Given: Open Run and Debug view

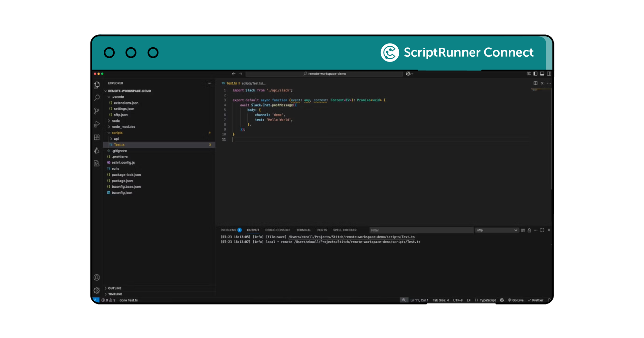Looking at the screenshot, I should 97,124.
